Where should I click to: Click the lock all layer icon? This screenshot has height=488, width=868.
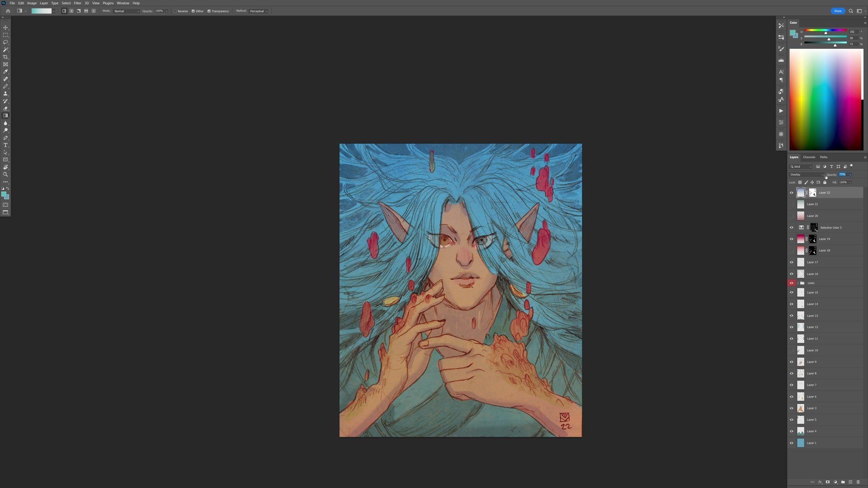825,183
